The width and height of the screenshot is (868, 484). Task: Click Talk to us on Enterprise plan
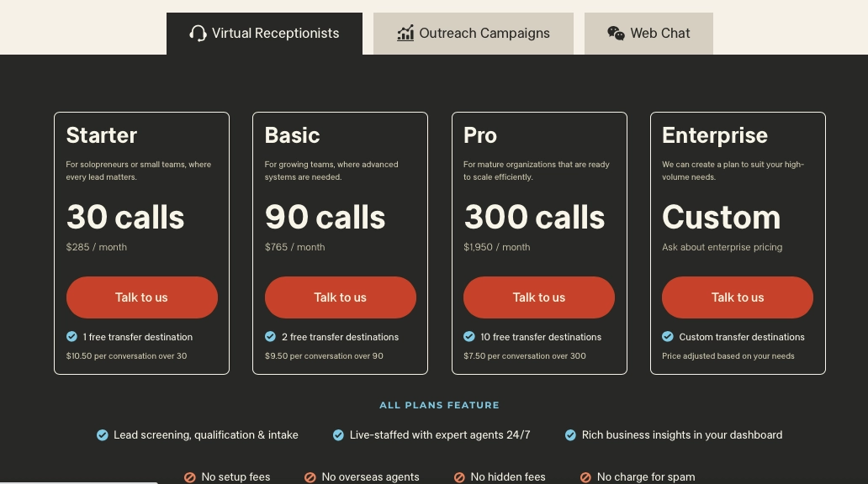(x=738, y=297)
